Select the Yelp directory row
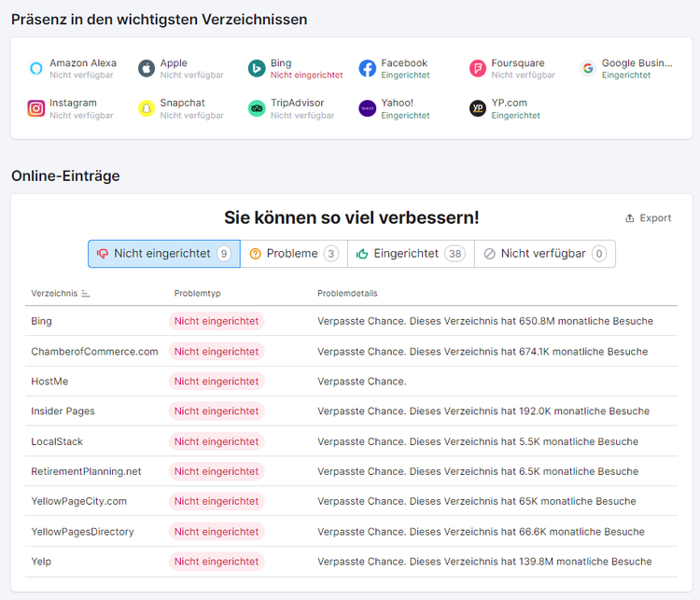 pyautogui.click(x=351, y=562)
